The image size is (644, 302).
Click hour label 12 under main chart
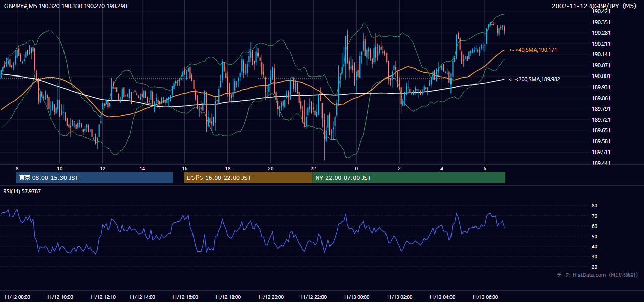click(103, 168)
